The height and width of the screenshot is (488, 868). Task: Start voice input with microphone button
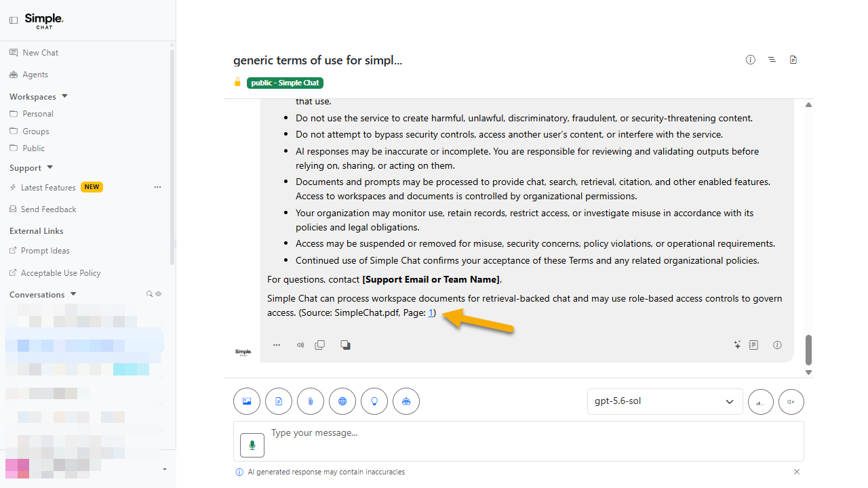pos(252,445)
